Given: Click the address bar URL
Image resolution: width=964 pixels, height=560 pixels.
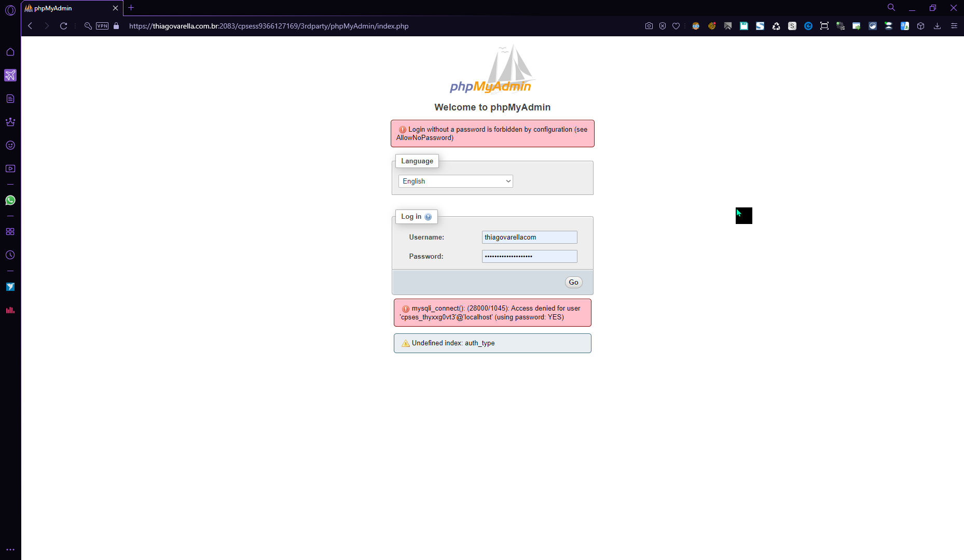Looking at the screenshot, I should [x=269, y=26].
